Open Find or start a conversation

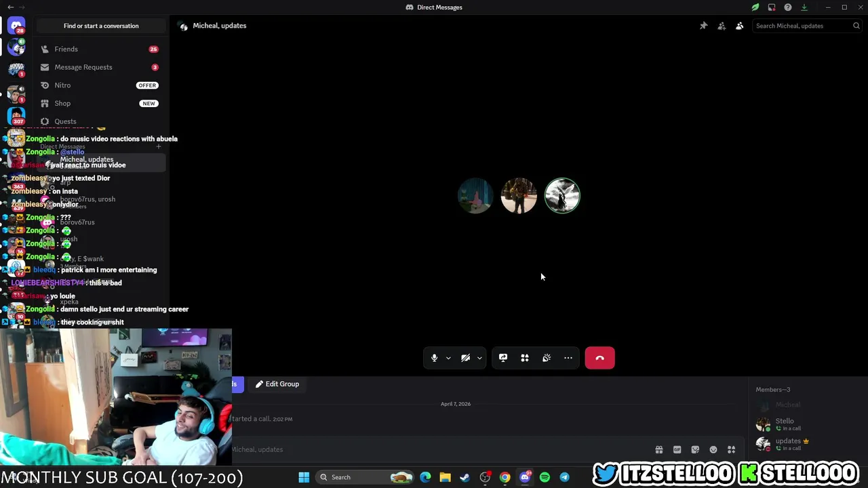coord(101,26)
